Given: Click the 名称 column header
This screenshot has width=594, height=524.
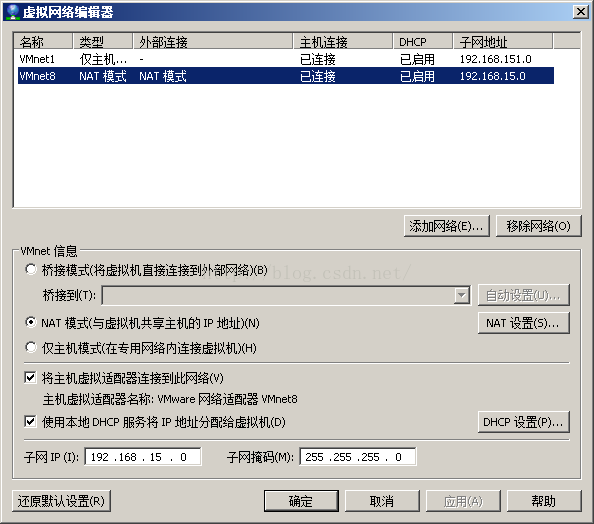Looking at the screenshot, I should (x=43, y=41).
